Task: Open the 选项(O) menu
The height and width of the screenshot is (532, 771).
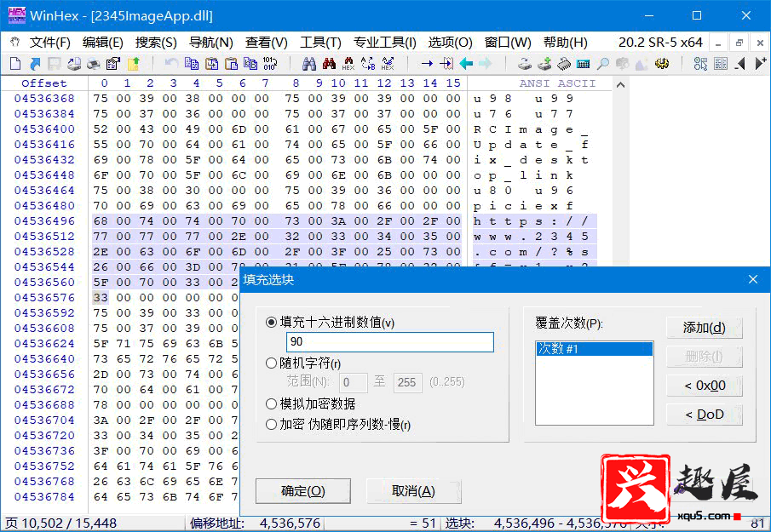Action: 450,43
